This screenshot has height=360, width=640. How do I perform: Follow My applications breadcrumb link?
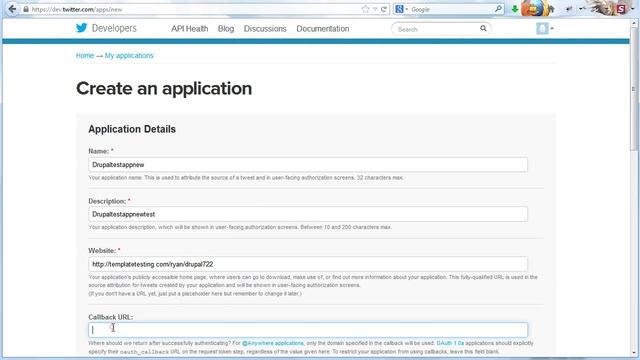point(129,56)
